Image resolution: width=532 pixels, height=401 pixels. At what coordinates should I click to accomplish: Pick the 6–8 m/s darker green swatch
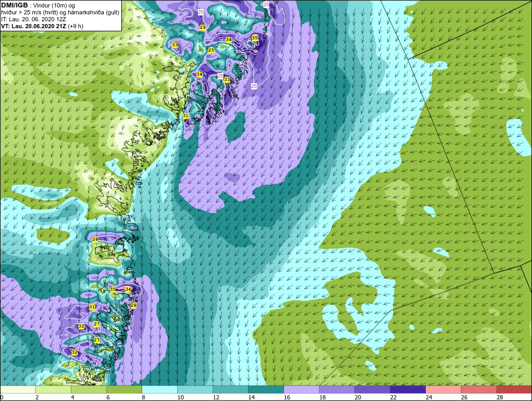click(x=124, y=389)
